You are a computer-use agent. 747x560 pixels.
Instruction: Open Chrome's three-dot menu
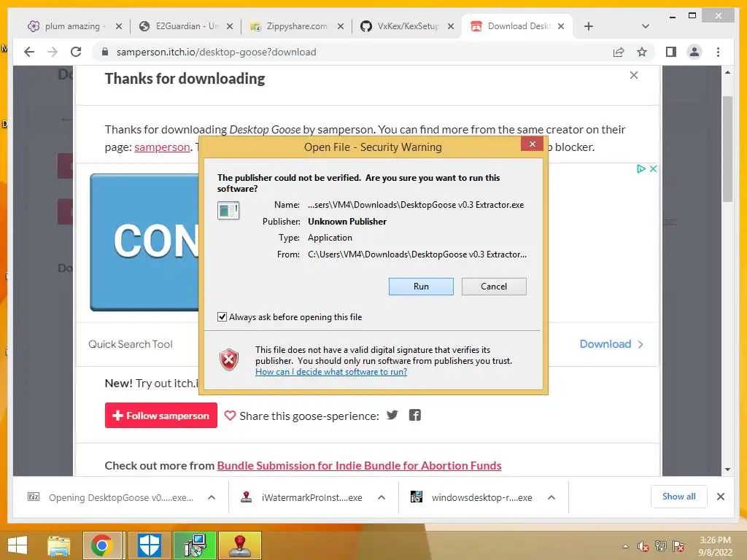[x=718, y=52]
